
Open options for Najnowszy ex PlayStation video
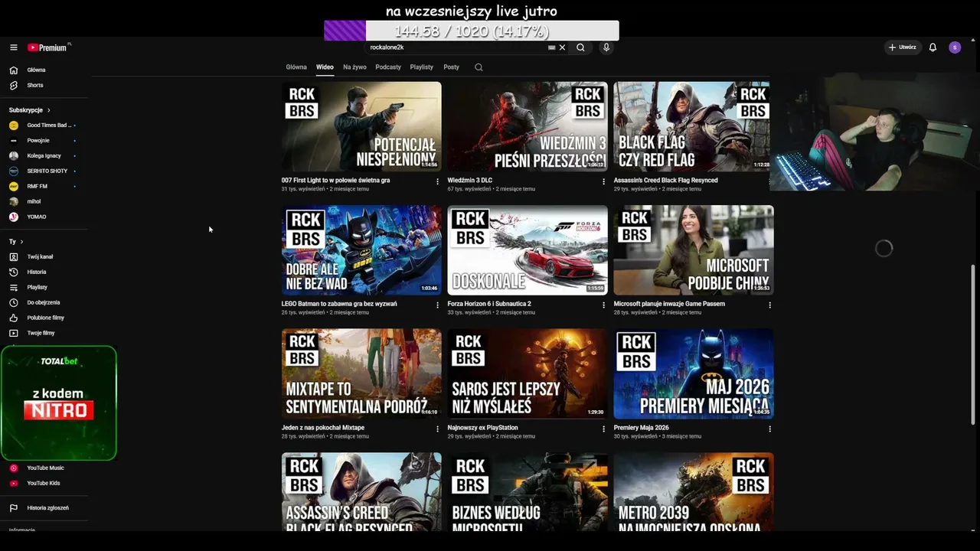click(603, 429)
